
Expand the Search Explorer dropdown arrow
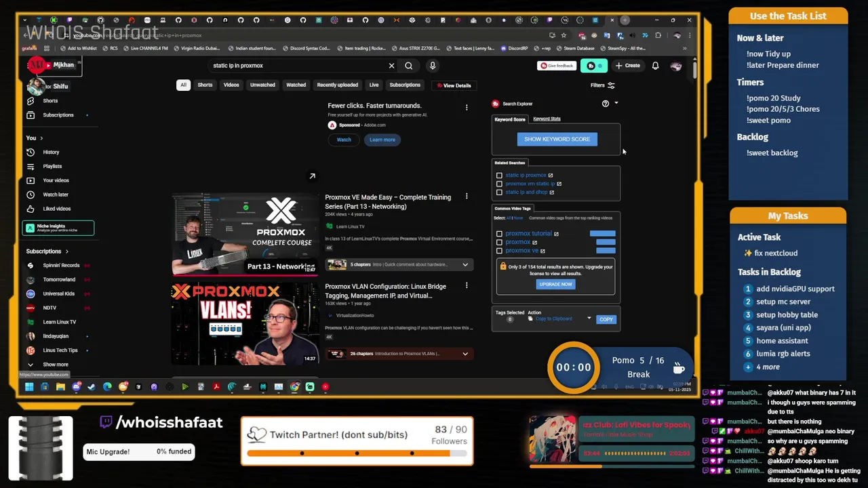(616, 104)
